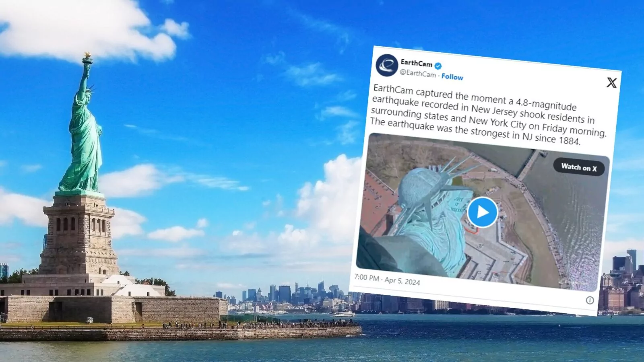The width and height of the screenshot is (644, 362).
Task: Click the Watch on X button
Action: (579, 167)
